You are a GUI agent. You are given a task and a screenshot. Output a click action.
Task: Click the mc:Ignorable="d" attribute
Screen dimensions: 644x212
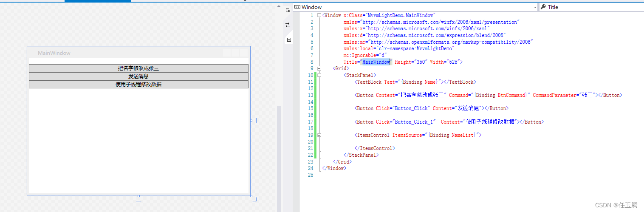pos(365,55)
